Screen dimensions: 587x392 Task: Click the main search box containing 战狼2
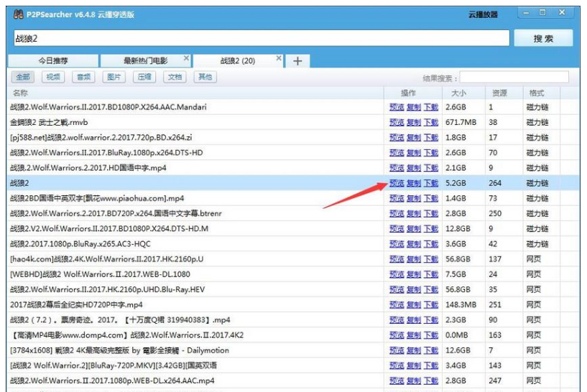coord(259,39)
